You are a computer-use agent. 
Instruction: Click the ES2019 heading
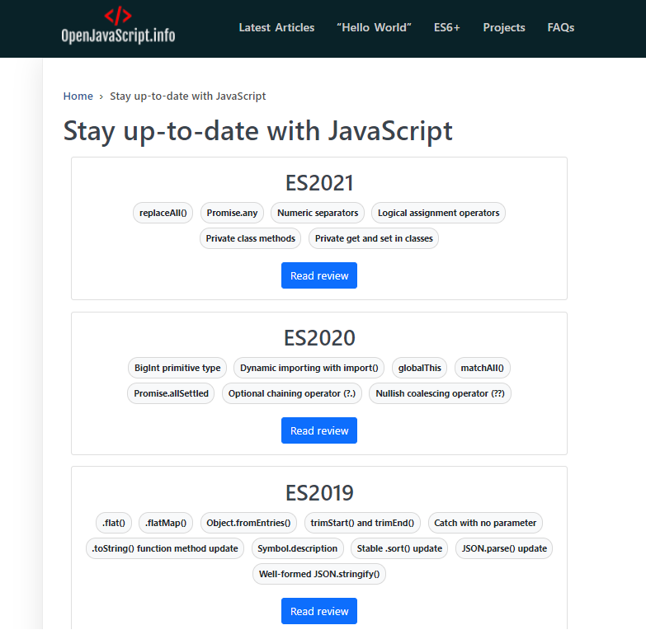point(319,493)
